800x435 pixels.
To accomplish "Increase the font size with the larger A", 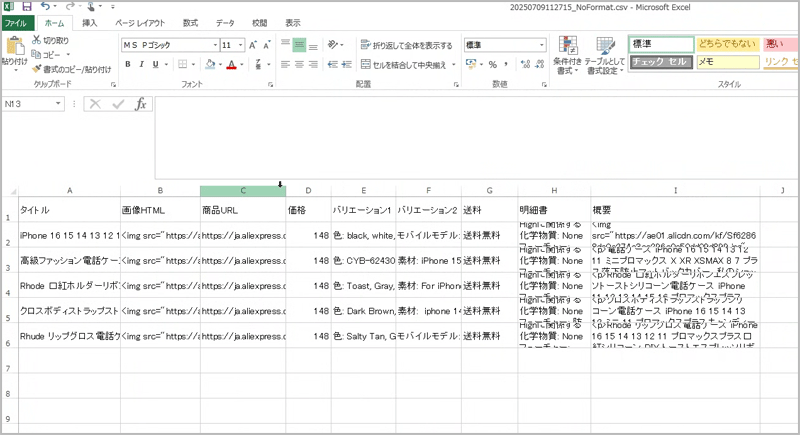I will point(253,45).
